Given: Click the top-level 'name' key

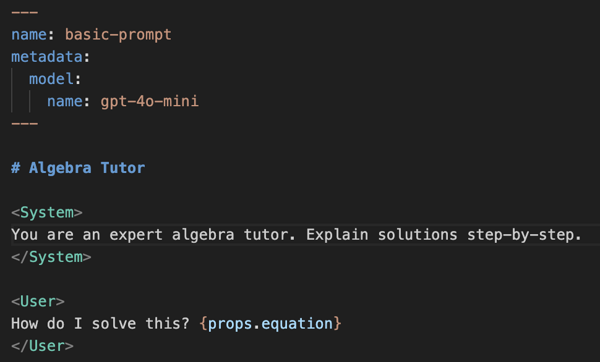Looking at the screenshot, I should point(29,35).
